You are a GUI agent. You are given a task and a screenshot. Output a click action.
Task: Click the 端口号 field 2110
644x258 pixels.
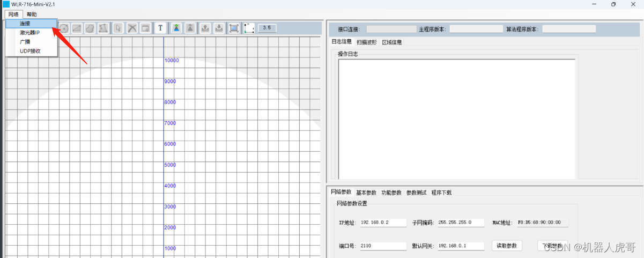(x=383, y=246)
